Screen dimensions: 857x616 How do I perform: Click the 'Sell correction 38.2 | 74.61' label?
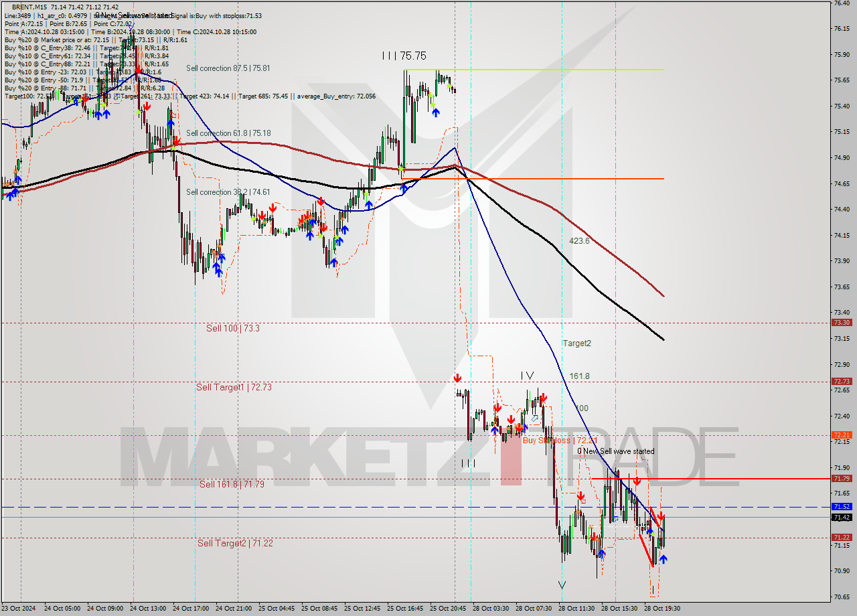click(x=228, y=192)
